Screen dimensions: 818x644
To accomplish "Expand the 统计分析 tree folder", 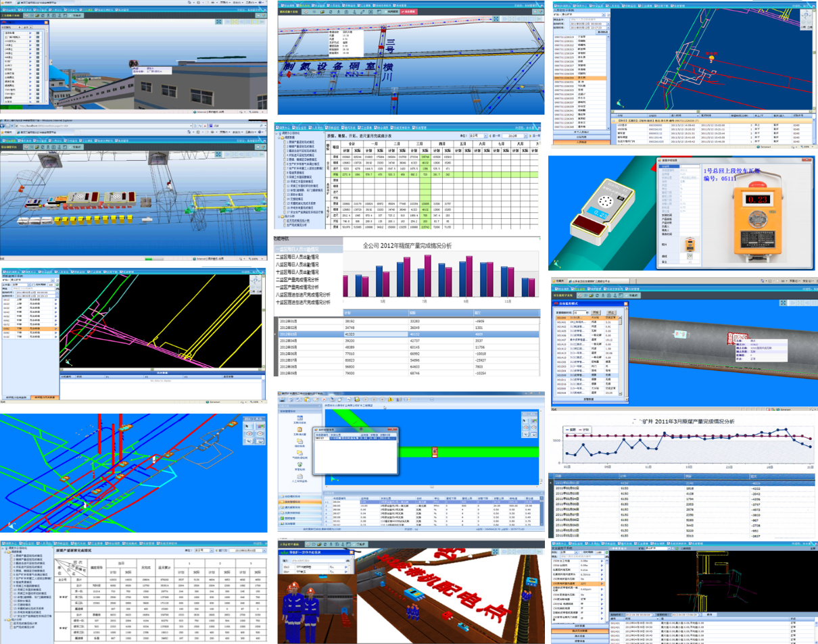I will point(279,216).
